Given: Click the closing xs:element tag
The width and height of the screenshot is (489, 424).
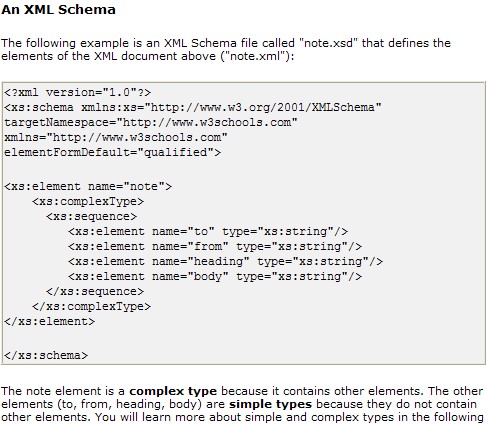Looking at the screenshot, I should 50,321.
